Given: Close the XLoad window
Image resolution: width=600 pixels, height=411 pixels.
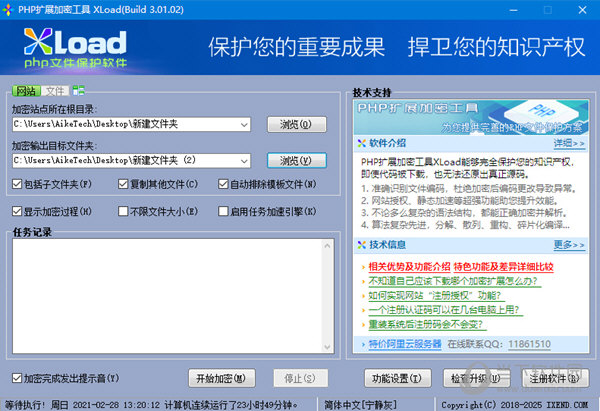Looking at the screenshot, I should click(582, 10).
